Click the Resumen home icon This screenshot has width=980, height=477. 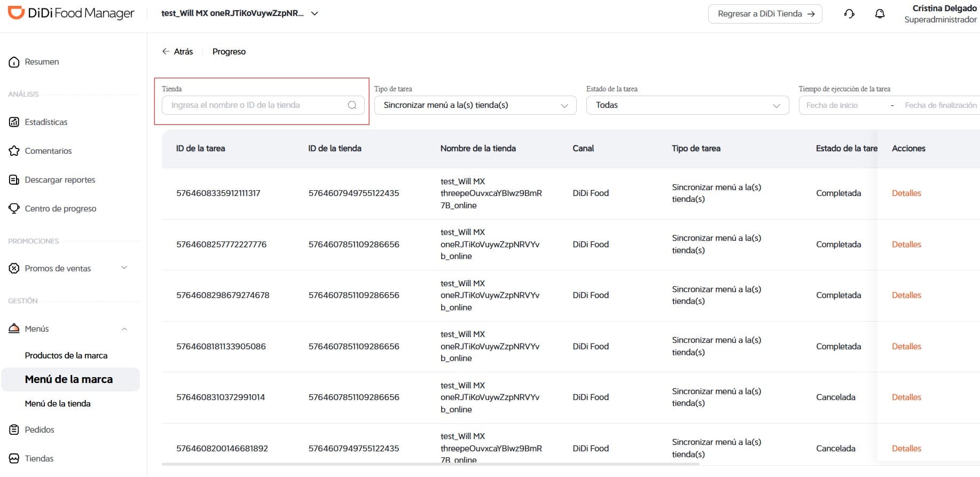(x=14, y=62)
